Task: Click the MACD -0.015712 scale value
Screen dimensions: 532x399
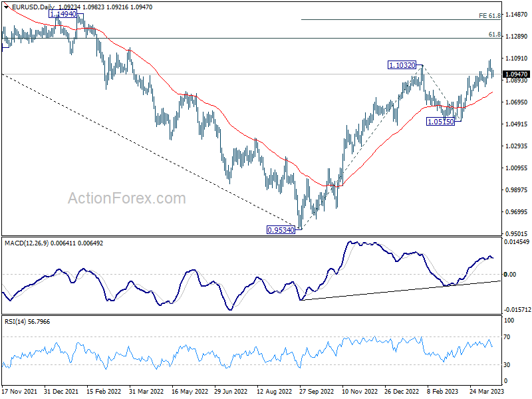Action: click(517, 310)
